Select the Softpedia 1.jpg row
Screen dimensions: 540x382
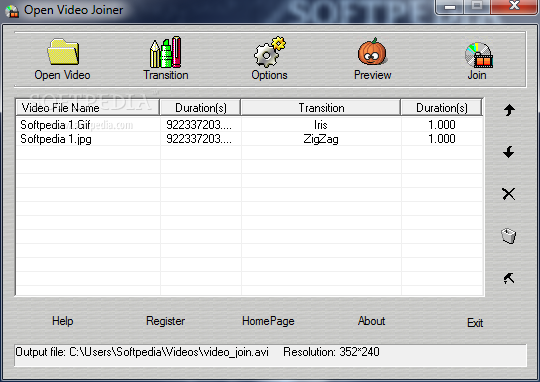tap(250, 139)
